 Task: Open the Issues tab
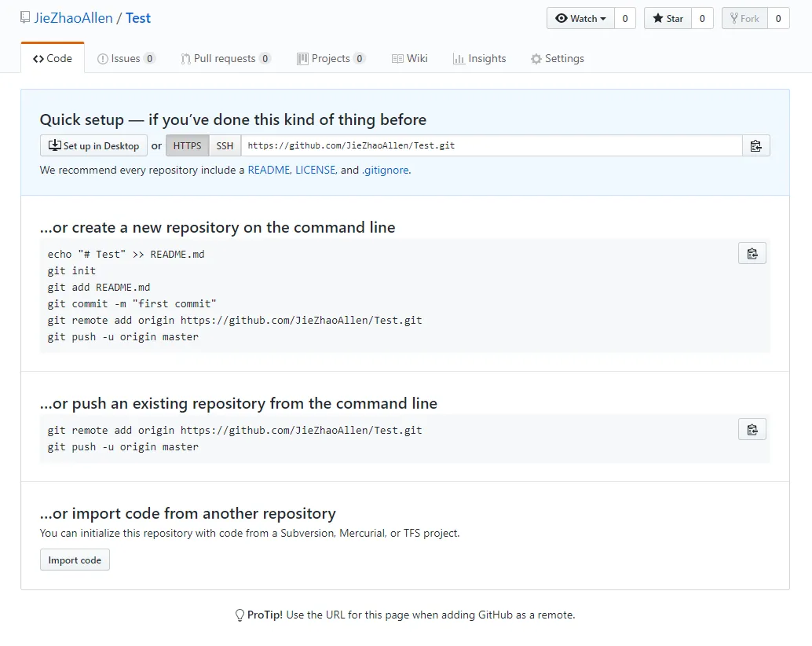[126, 58]
